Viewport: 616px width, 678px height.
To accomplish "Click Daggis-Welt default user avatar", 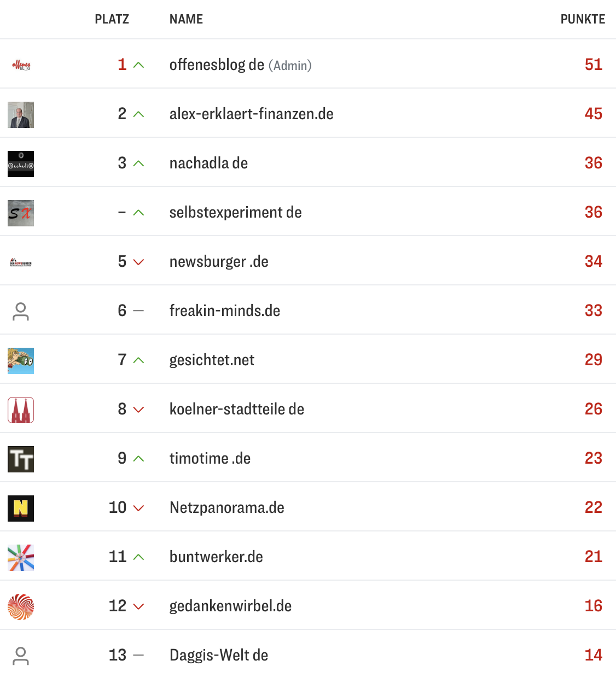I will (x=21, y=656).
